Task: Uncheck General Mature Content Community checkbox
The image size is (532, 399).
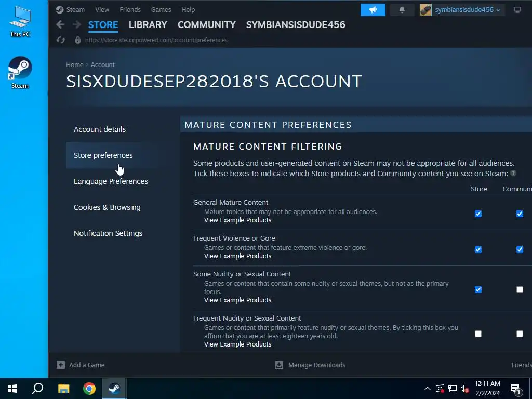Action: point(520,214)
